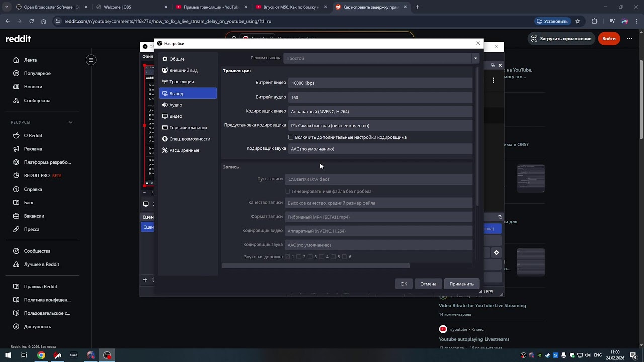The width and height of the screenshot is (644, 362).
Task: Open the Windows Start menu
Action: tap(8, 355)
